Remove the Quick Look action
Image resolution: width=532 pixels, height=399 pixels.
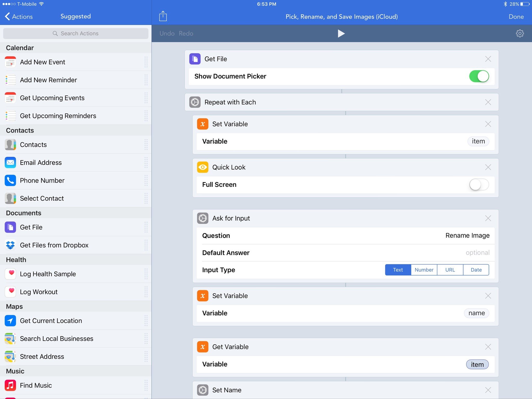point(488,167)
